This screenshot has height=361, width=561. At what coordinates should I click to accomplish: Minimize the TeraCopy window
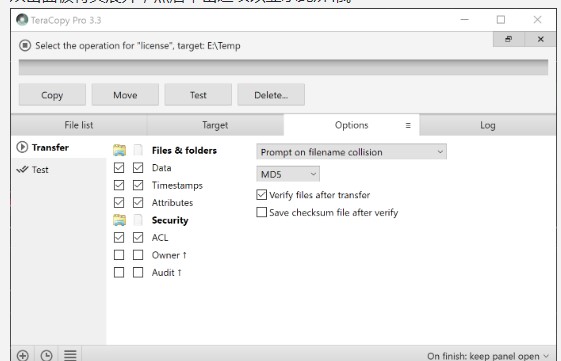click(x=464, y=20)
